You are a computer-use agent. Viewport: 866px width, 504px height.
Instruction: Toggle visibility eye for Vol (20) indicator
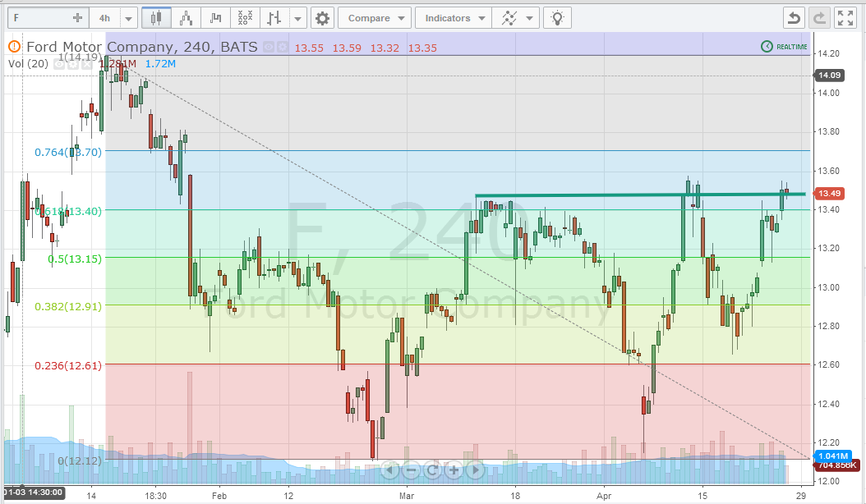[59, 64]
